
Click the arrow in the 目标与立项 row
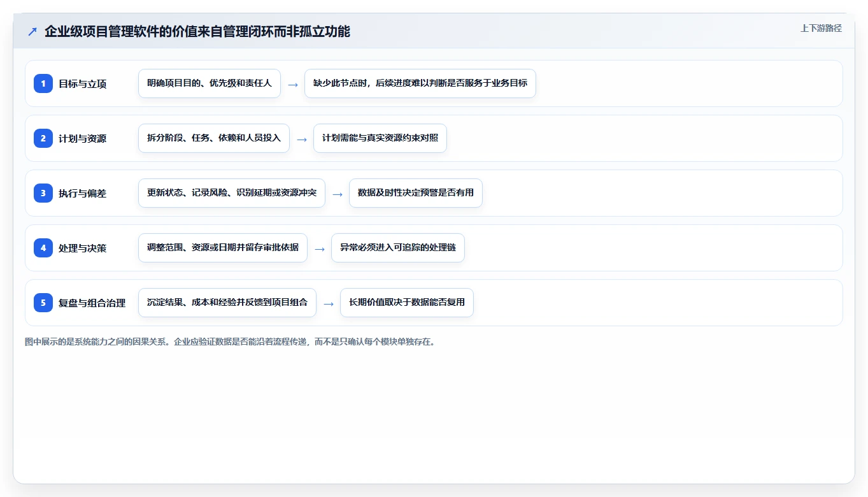(x=293, y=85)
